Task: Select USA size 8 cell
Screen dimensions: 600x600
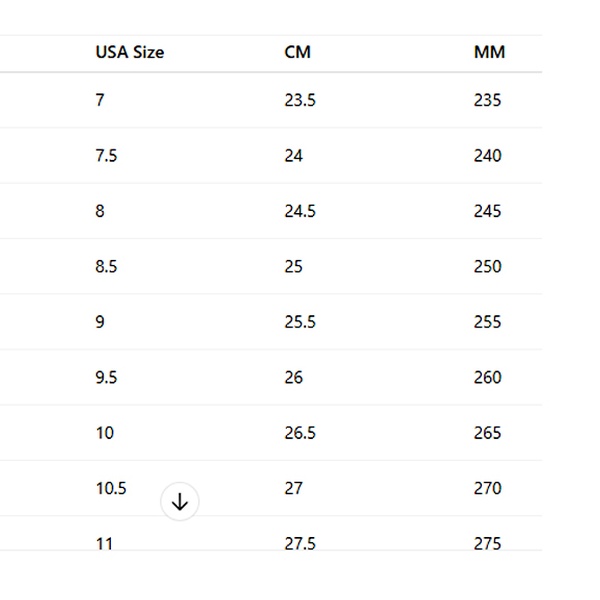Action: [100, 211]
